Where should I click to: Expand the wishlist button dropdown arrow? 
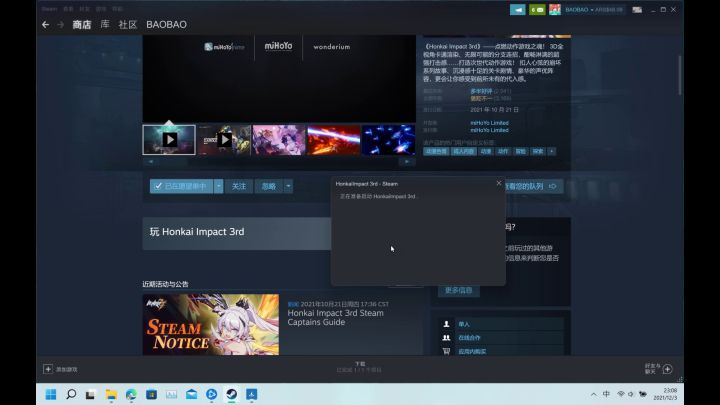(x=219, y=186)
